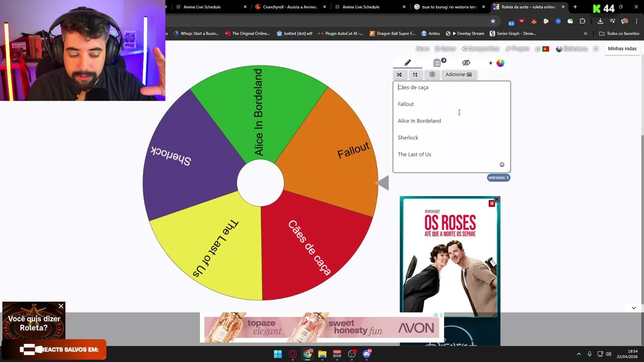This screenshot has height=362, width=644.
Task: Open Biblioteca in the page menu
Action: pos(572,49)
